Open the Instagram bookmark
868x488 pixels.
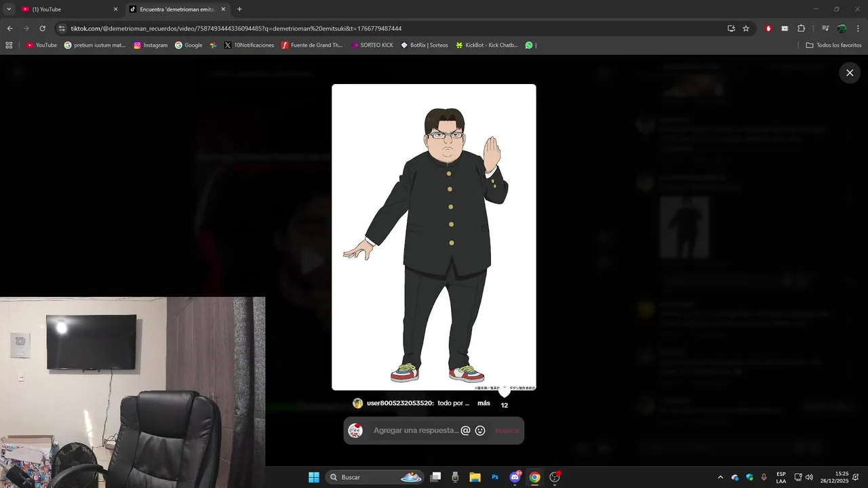[151, 45]
